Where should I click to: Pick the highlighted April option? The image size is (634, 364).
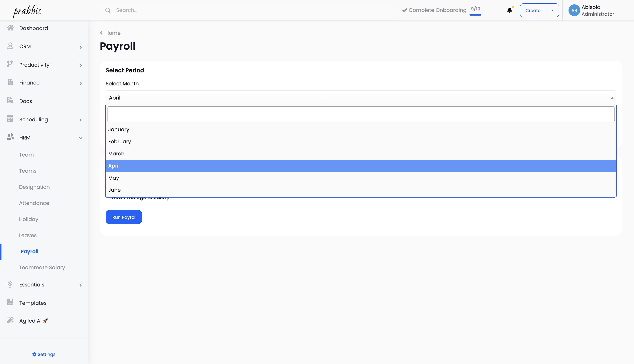click(x=361, y=166)
